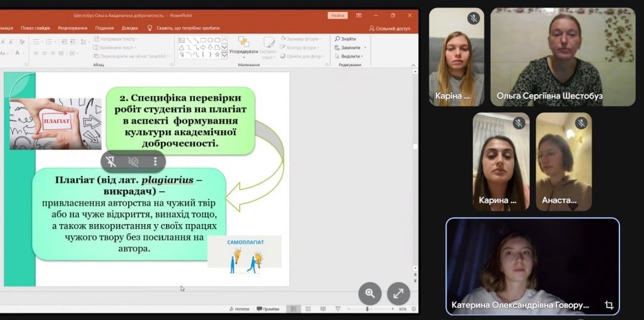Click Спільний доступ share button
The image size is (644, 320).
point(390,28)
